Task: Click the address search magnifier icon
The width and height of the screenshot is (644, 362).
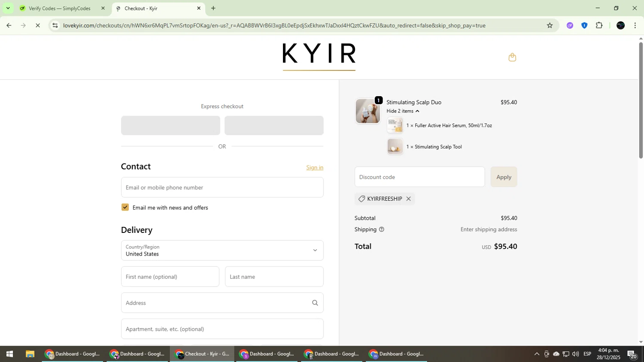Action: [315, 303]
